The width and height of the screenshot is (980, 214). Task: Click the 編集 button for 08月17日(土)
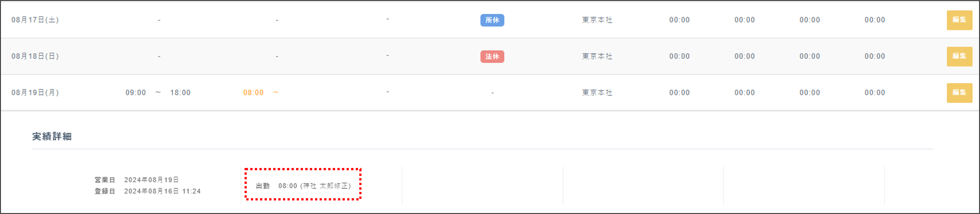coord(959,20)
